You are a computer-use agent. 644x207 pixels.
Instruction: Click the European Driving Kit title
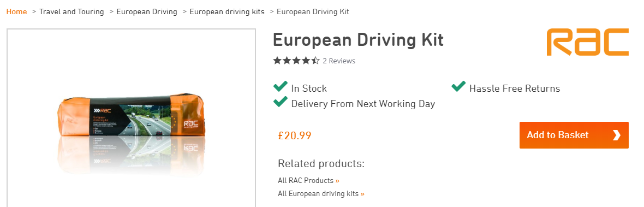coord(358,40)
